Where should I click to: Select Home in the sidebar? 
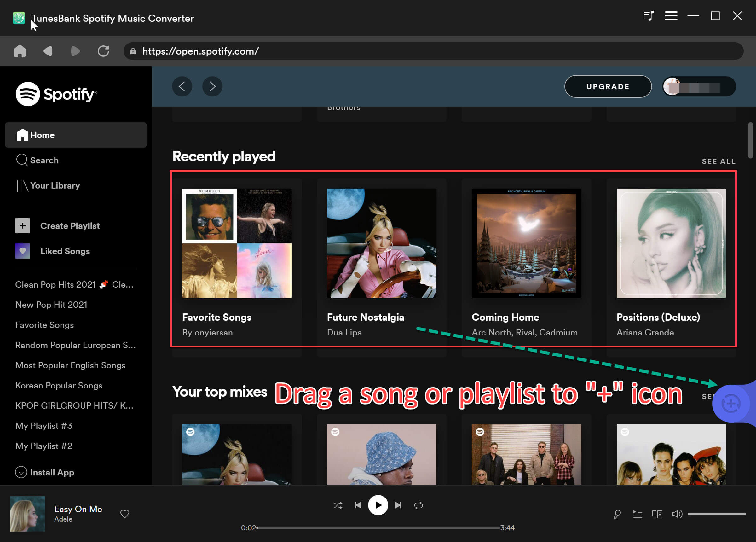(x=42, y=135)
